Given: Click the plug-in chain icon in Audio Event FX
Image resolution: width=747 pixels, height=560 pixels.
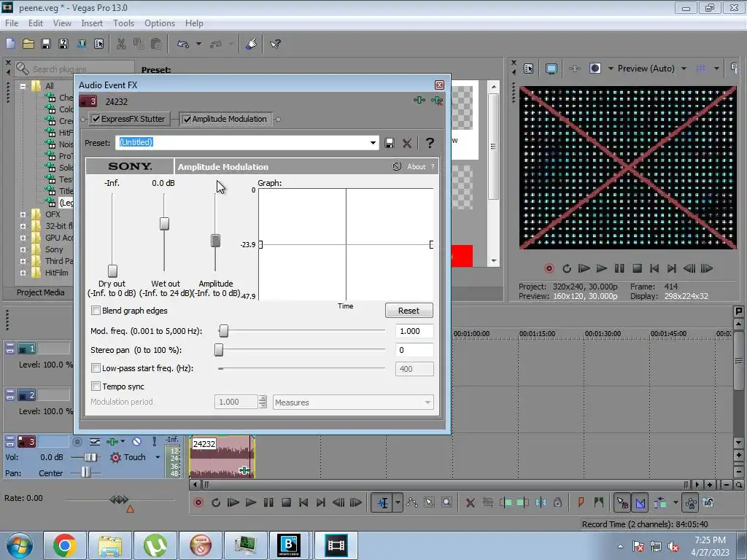Looking at the screenshot, I should [419, 100].
